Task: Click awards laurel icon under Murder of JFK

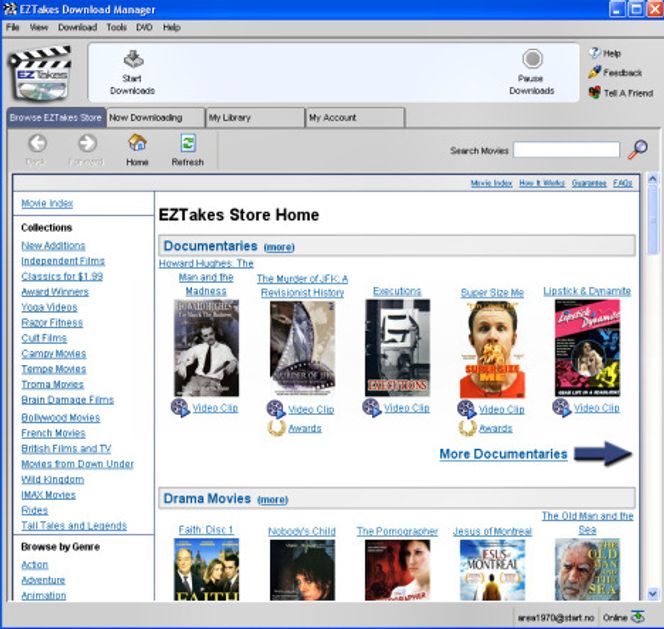Action: (276, 428)
